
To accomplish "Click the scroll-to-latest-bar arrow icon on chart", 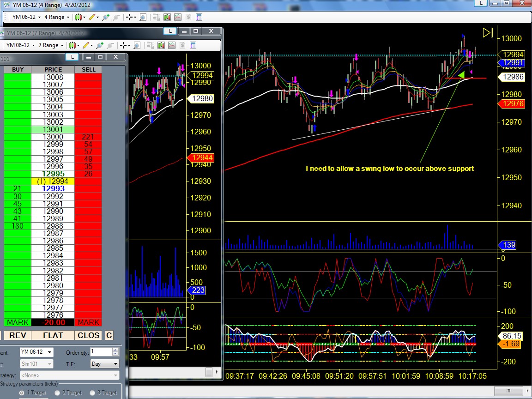I will pyautogui.click(x=488, y=33).
